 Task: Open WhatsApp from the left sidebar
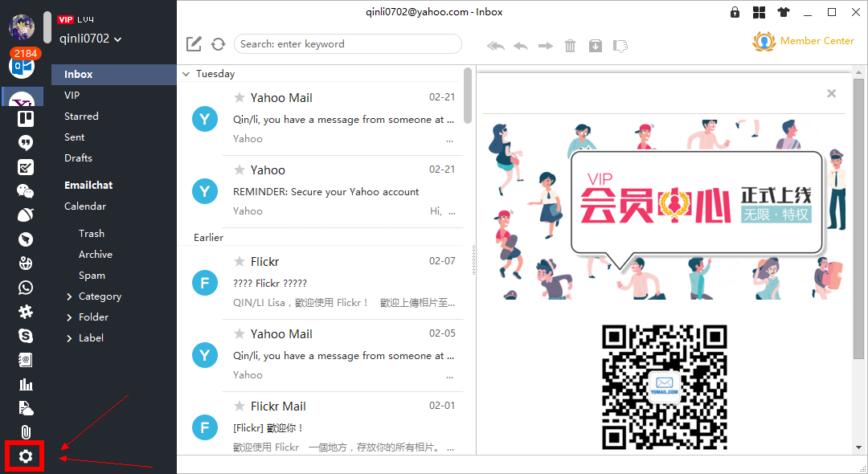pyautogui.click(x=25, y=288)
